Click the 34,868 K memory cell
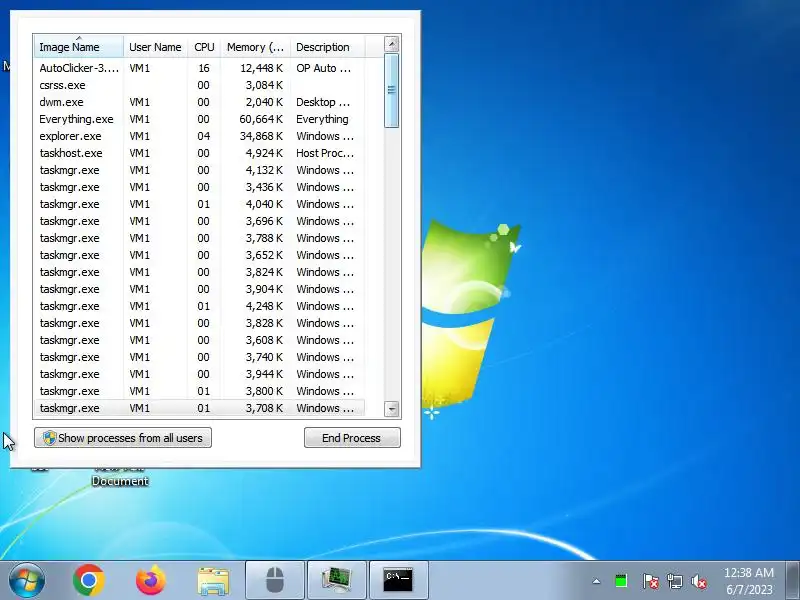800x600 pixels. click(x=261, y=136)
